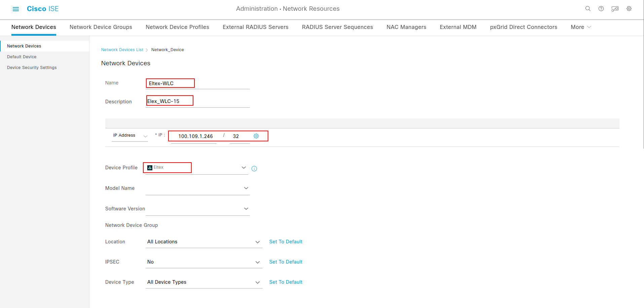Image resolution: width=644 pixels, height=308 pixels.
Task: Click the settings gear icon in top header
Action: coord(629,9)
